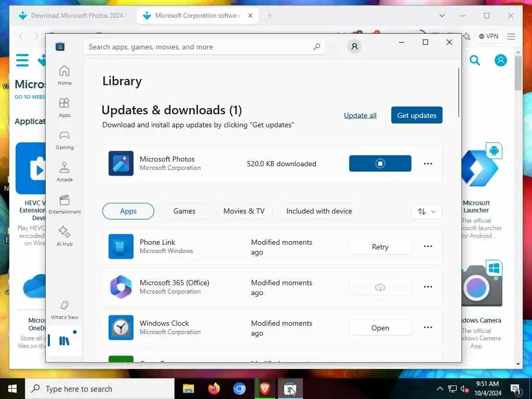
Task: Retry the Phone Link install
Action: [380, 247]
